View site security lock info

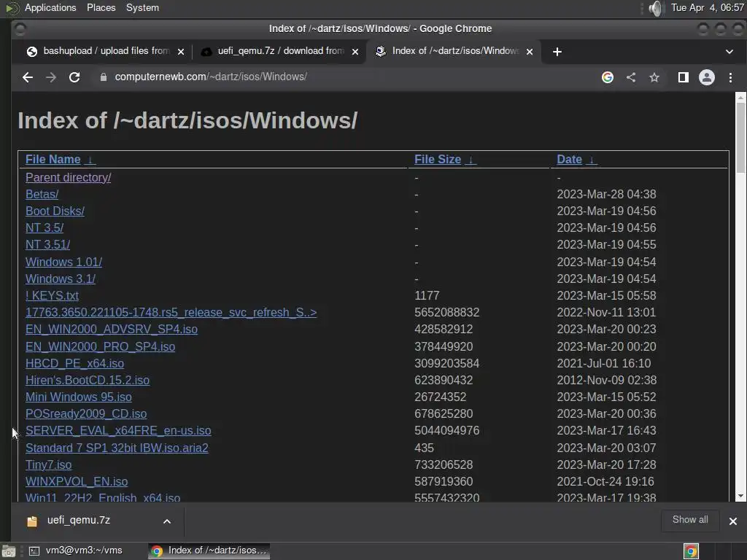click(104, 77)
